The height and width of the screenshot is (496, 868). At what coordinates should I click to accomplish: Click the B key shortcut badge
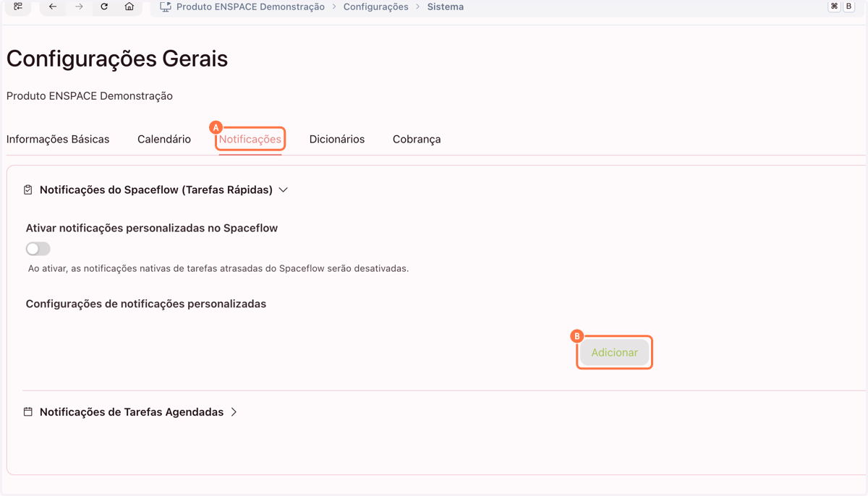pos(849,7)
